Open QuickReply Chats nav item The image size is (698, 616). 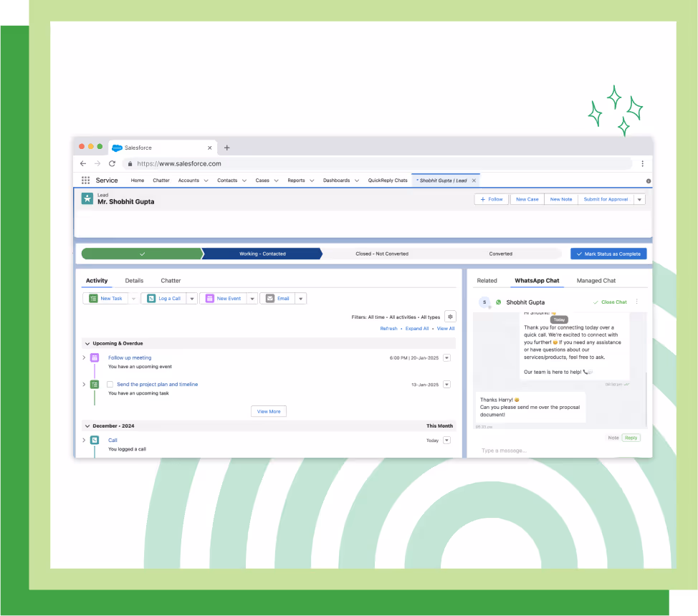[388, 181]
